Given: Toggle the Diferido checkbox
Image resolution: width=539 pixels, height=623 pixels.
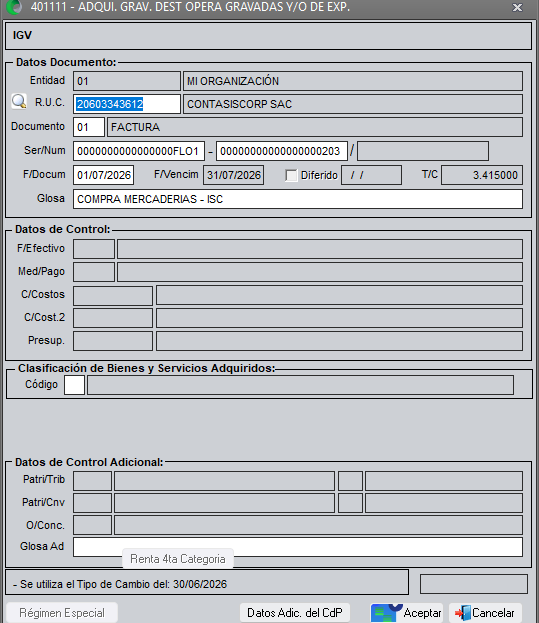Looking at the screenshot, I should pyautogui.click(x=291, y=175).
